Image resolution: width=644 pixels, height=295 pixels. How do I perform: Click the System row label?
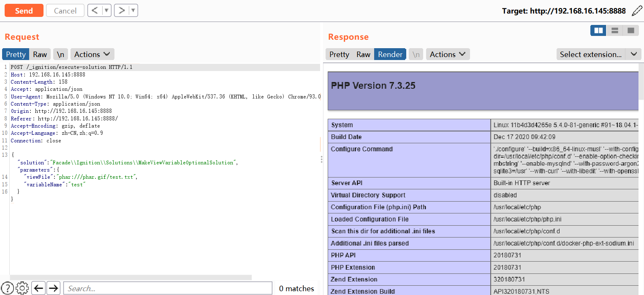(342, 125)
